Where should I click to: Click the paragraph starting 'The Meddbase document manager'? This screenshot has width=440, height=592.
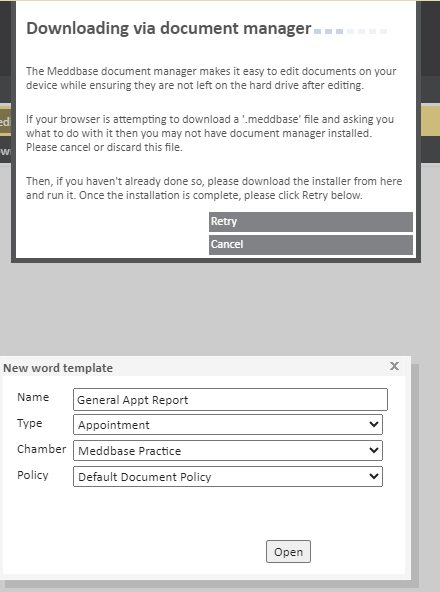tap(211, 78)
